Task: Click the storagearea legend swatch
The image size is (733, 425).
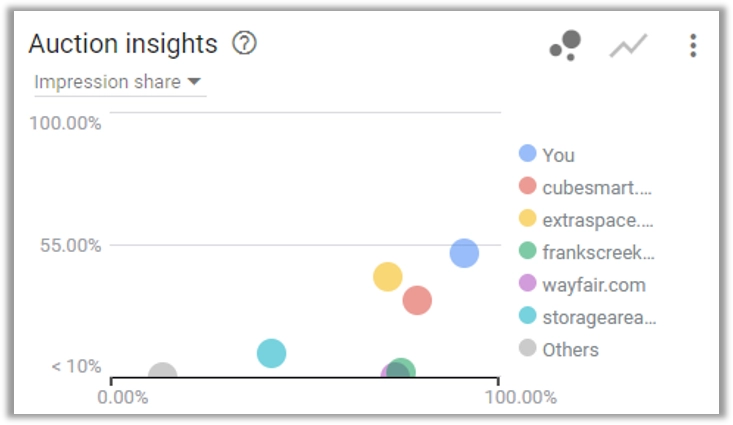Action: pyautogui.click(x=527, y=316)
